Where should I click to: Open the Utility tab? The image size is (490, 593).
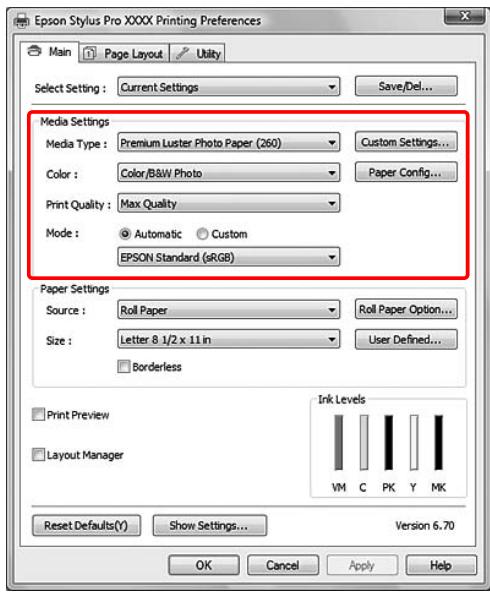(x=198, y=53)
